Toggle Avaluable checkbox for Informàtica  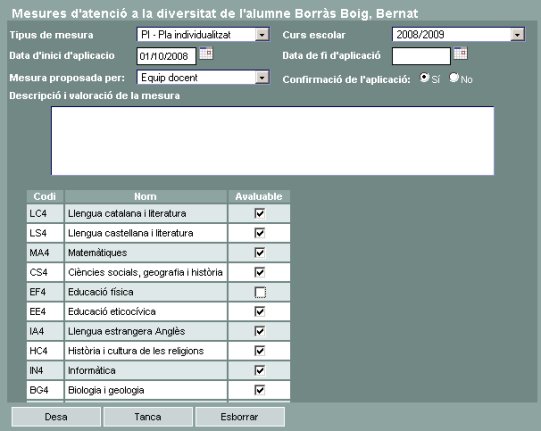(260, 371)
